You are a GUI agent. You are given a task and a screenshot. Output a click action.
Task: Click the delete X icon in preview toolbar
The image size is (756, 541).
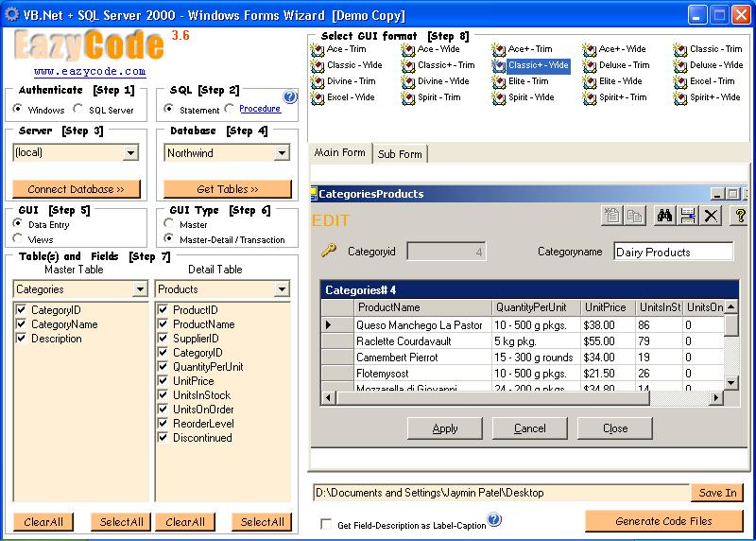(x=711, y=216)
